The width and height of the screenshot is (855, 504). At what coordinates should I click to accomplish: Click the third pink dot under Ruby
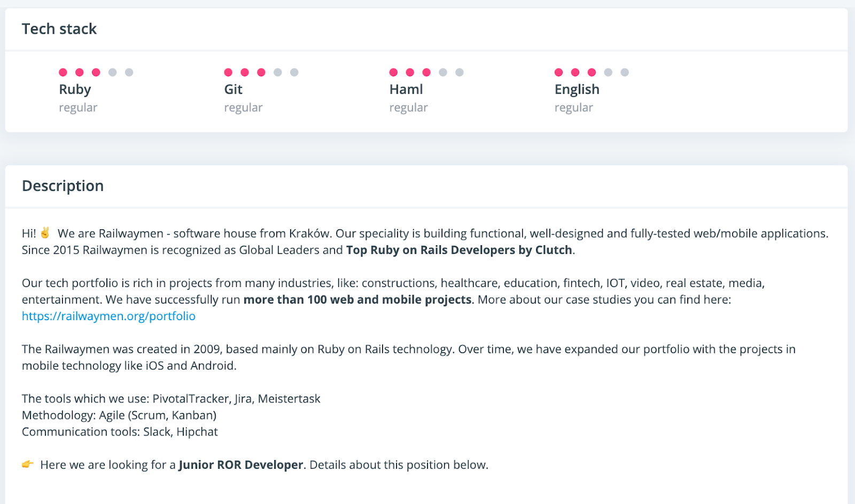tap(96, 72)
